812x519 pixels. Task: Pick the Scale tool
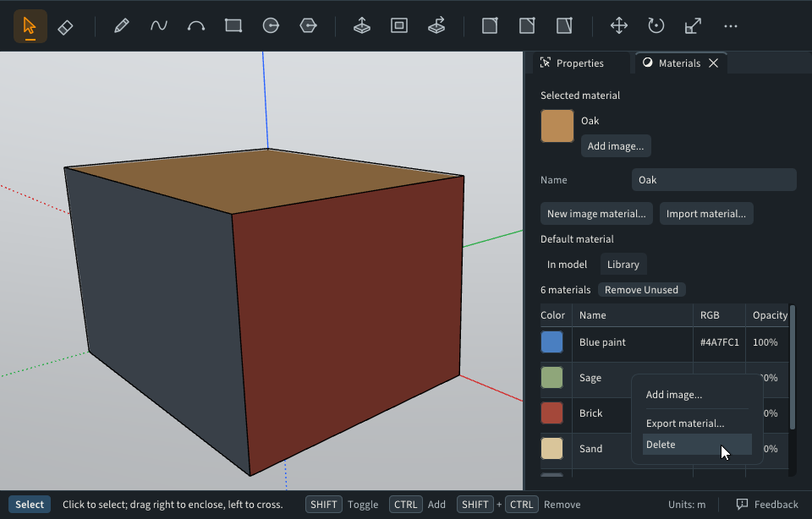coord(694,26)
